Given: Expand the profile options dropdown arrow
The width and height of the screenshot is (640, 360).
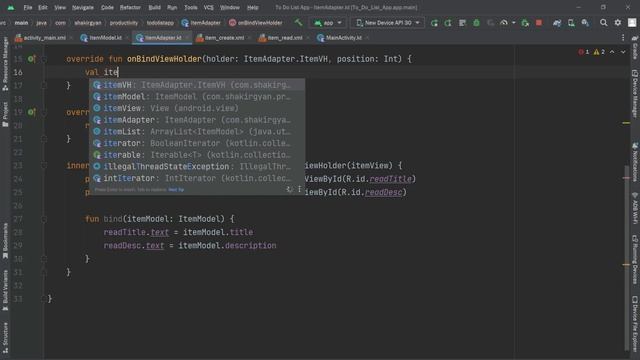Looking at the screenshot, I should 513,23.
